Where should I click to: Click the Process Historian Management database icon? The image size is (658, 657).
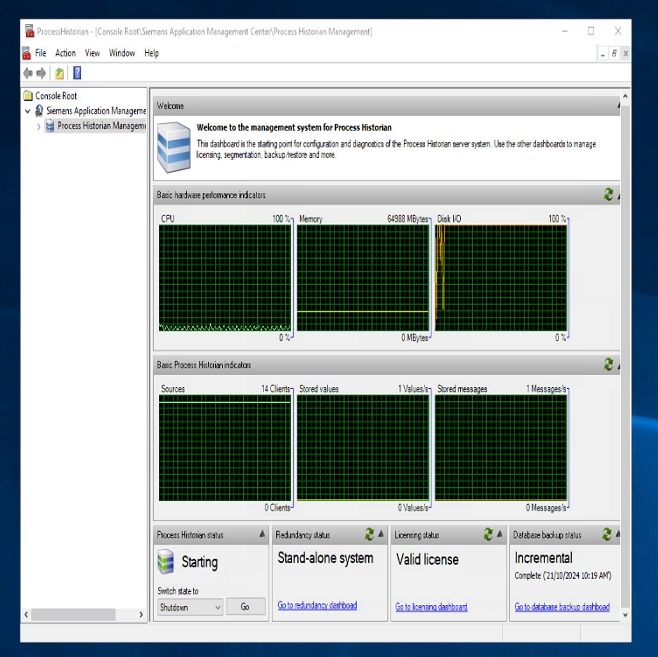pyautogui.click(x=50, y=125)
